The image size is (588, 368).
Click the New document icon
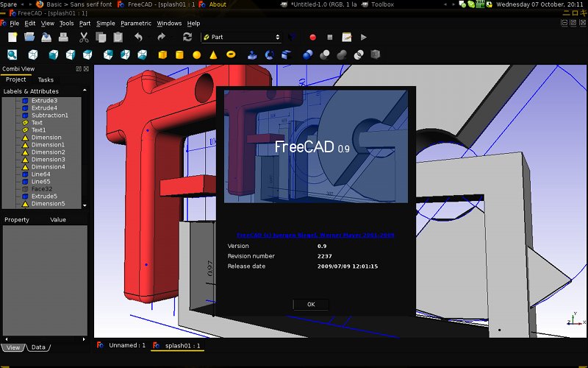pyautogui.click(x=12, y=37)
